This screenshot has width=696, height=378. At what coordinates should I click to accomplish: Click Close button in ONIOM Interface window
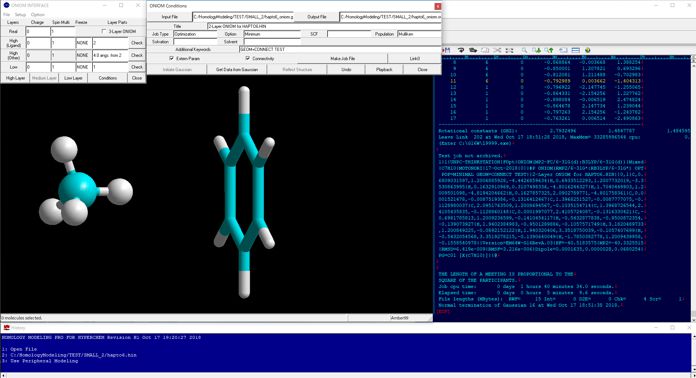[137, 78]
